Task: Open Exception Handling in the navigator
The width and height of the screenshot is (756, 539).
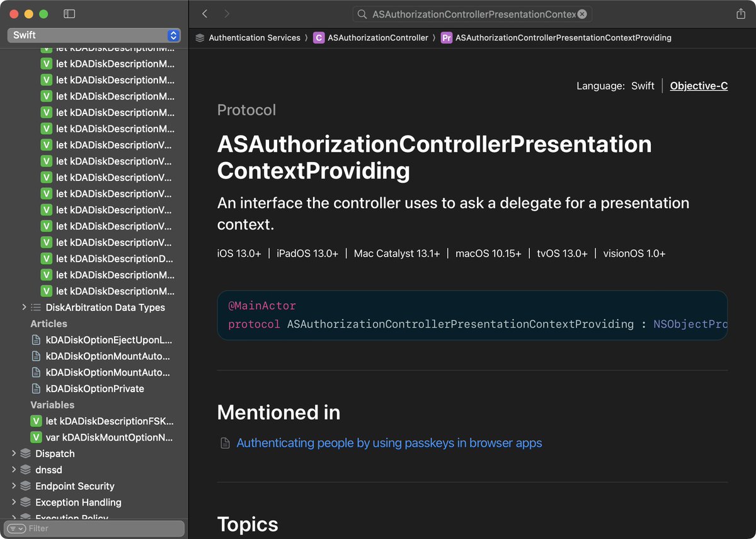Action: click(x=78, y=503)
